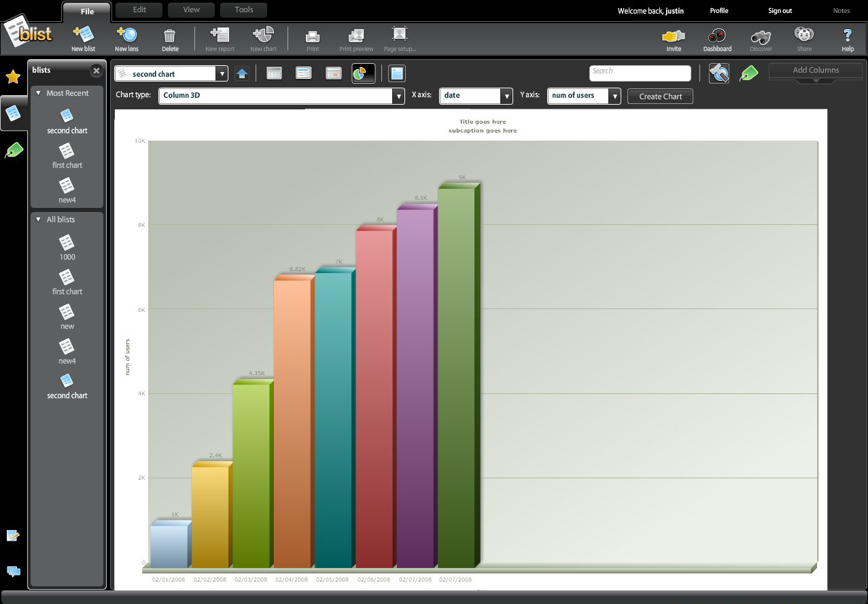
Task: Click the light blue 1K bar
Action: point(170,544)
